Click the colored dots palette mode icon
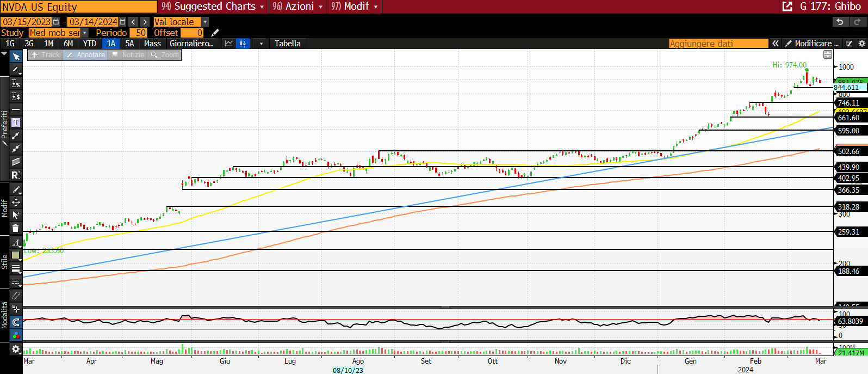The image size is (868, 374). coord(16,335)
